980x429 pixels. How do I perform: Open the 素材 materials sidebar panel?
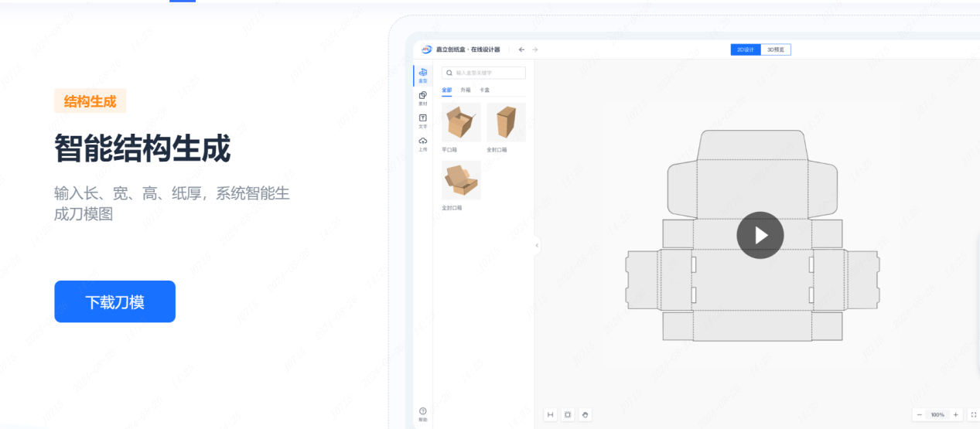(422, 97)
